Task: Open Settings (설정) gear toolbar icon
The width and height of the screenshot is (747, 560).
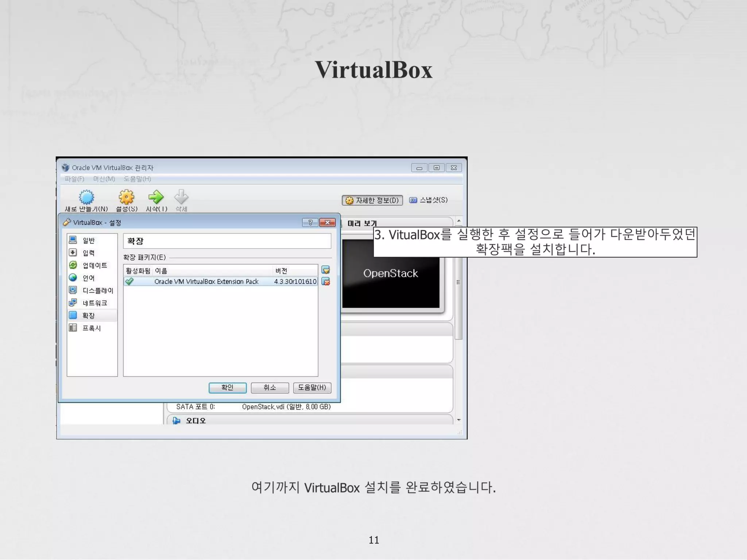Action: pyautogui.click(x=126, y=197)
